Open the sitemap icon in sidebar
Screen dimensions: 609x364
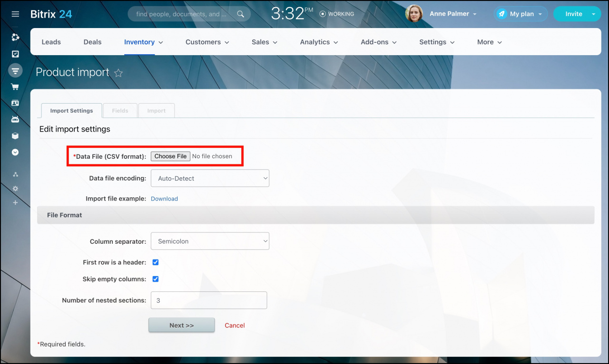15,174
